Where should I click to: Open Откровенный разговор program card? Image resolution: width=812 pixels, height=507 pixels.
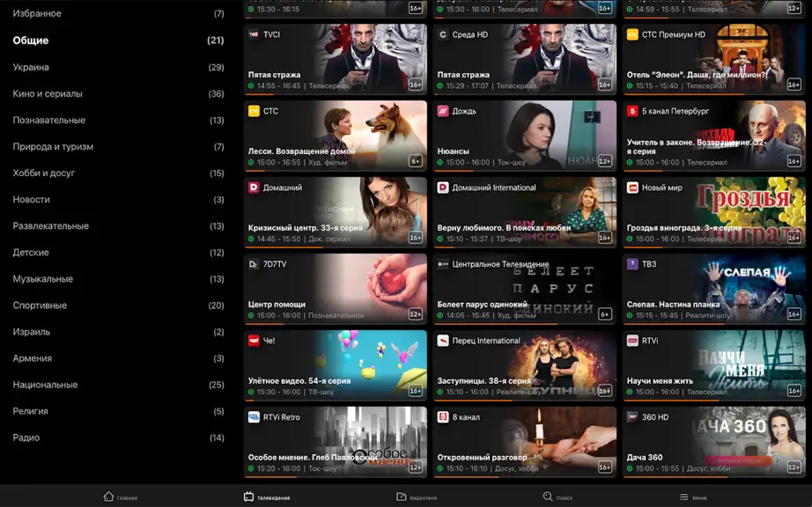525,443
